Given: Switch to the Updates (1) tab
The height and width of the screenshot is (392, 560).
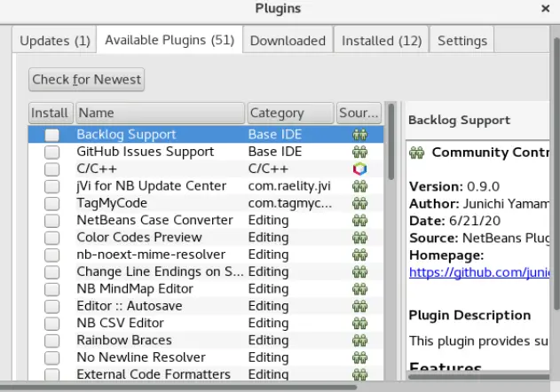Looking at the screenshot, I should 54,40.
